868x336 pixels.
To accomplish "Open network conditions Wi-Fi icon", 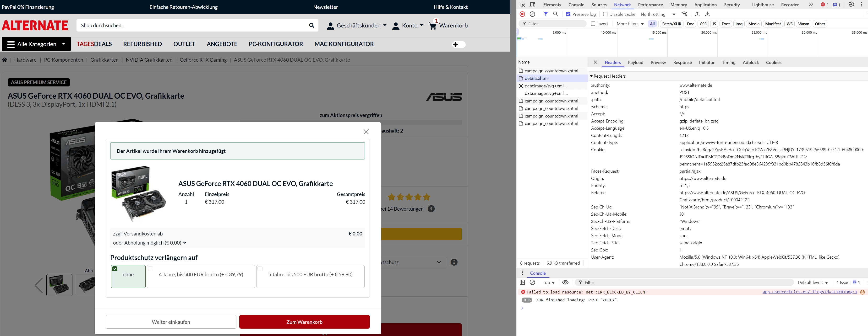I will click(684, 14).
